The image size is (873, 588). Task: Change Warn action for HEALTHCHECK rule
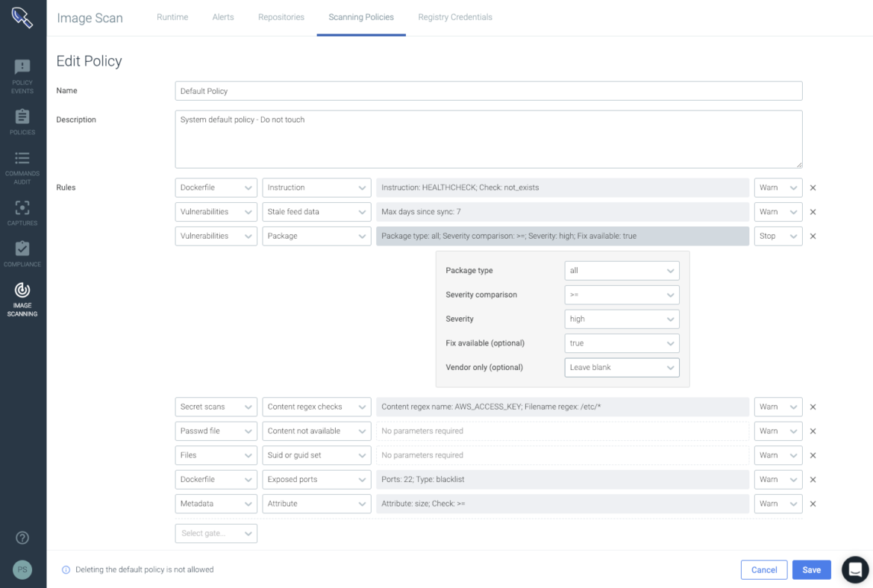[778, 187]
